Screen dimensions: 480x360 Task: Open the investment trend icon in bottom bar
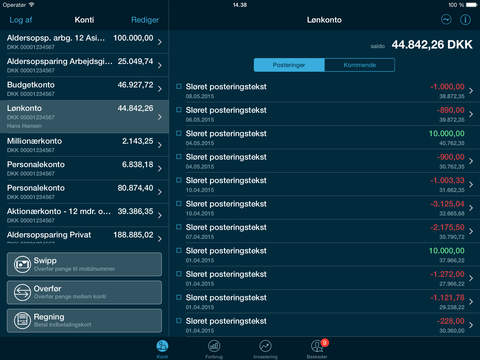[x=265, y=346]
